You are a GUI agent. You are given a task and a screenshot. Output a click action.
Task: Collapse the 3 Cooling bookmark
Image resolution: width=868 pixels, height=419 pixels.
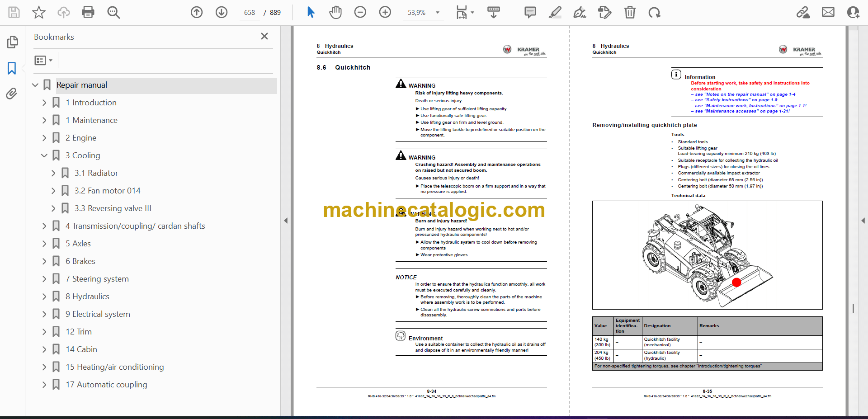click(44, 155)
